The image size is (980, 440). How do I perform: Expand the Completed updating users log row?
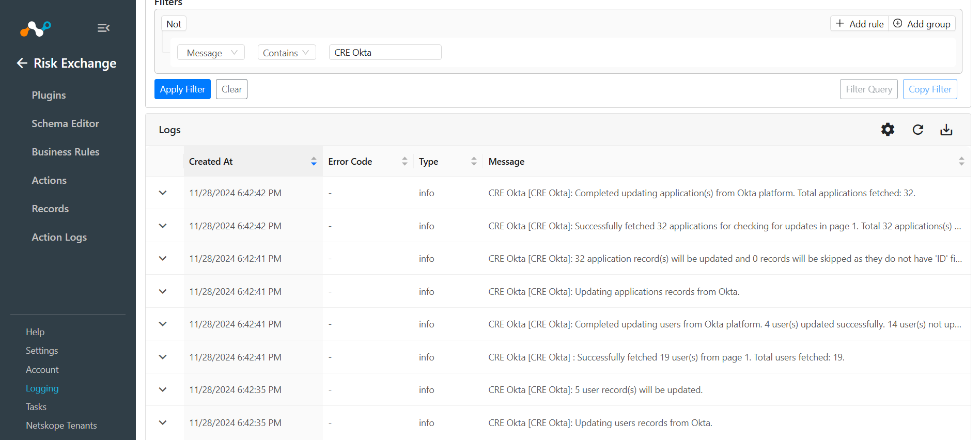click(x=163, y=324)
